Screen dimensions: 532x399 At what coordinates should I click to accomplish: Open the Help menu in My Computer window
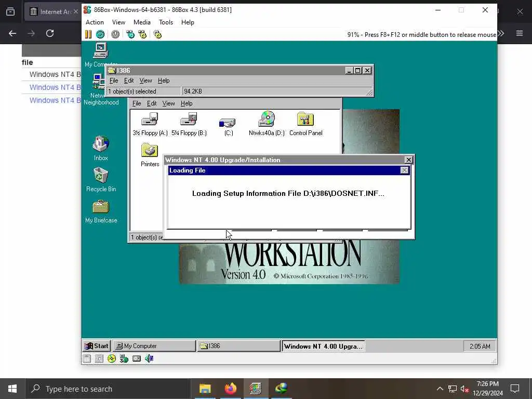click(187, 103)
